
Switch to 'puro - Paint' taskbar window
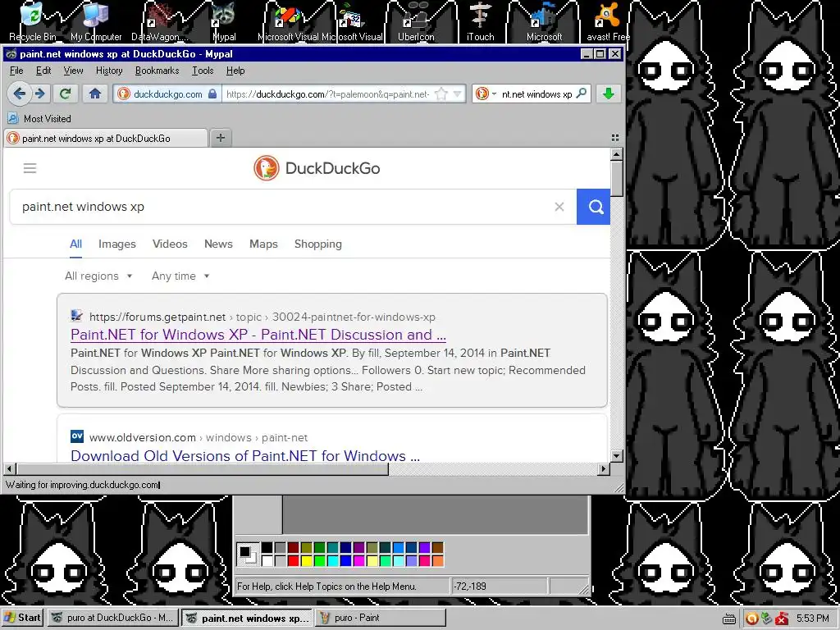coord(381,618)
